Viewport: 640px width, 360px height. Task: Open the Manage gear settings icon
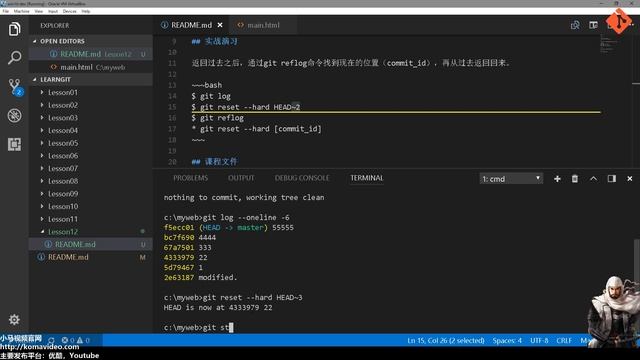tap(14, 320)
